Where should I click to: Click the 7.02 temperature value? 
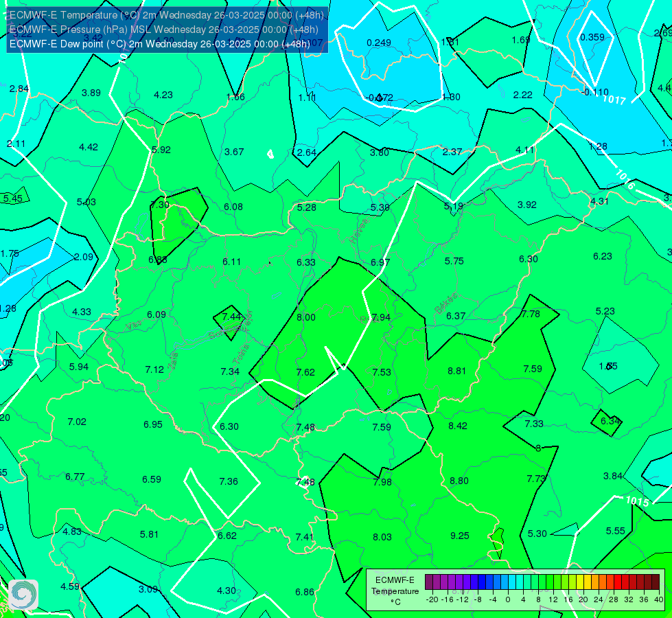[77, 422]
